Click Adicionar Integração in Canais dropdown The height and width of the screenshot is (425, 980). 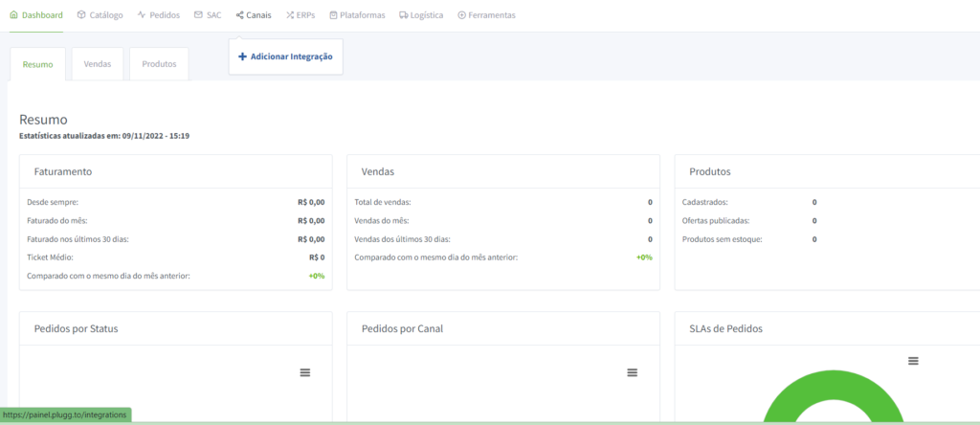pyautogui.click(x=285, y=56)
